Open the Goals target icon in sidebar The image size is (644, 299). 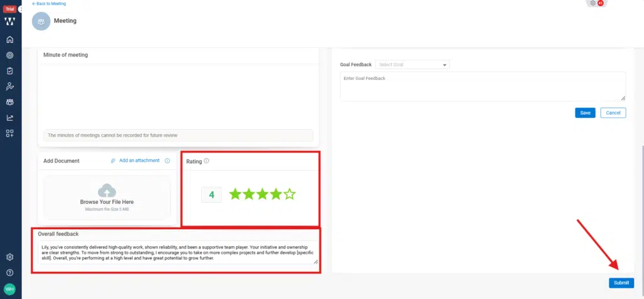pyautogui.click(x=9, y=55)
